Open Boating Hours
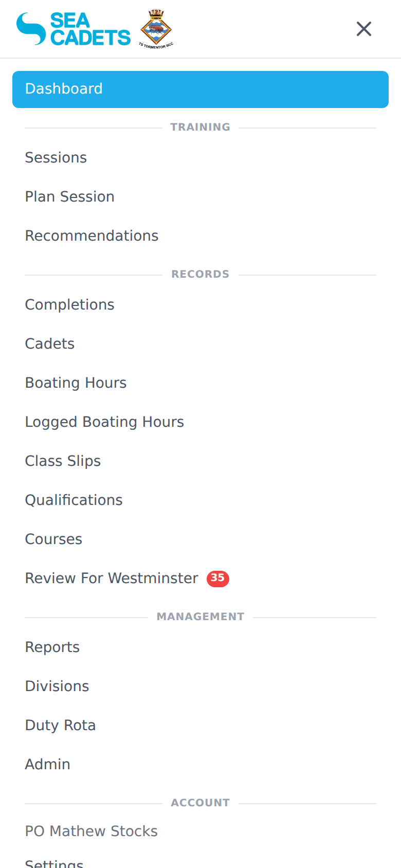Image resolution: width=401 pixels, height=868 pixels. (76, 383)
